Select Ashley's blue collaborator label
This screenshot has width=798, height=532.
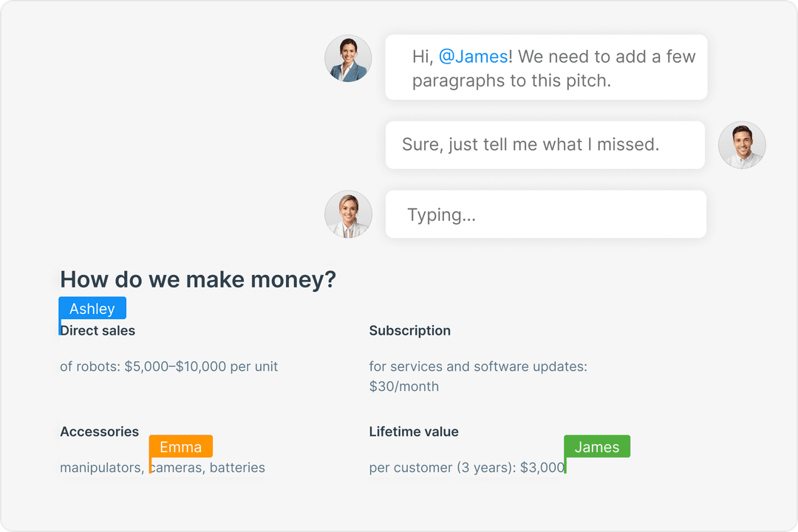click(92, 308)
